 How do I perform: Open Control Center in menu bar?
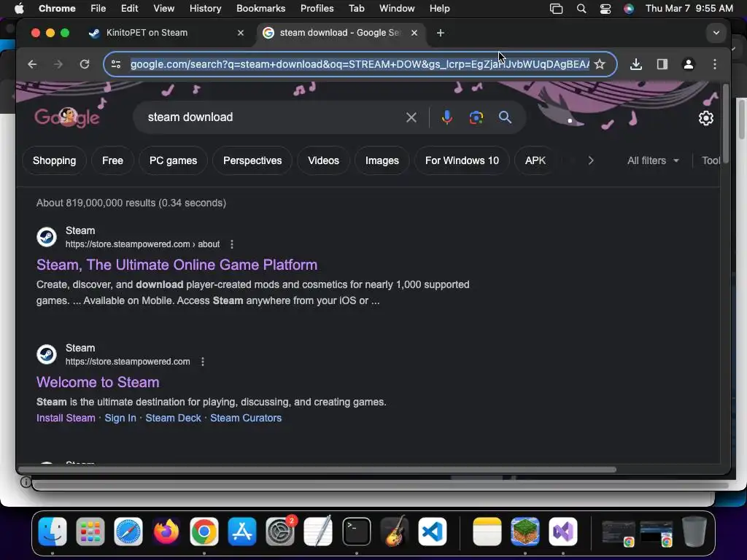pyautogui.click(x=605, y=9)
